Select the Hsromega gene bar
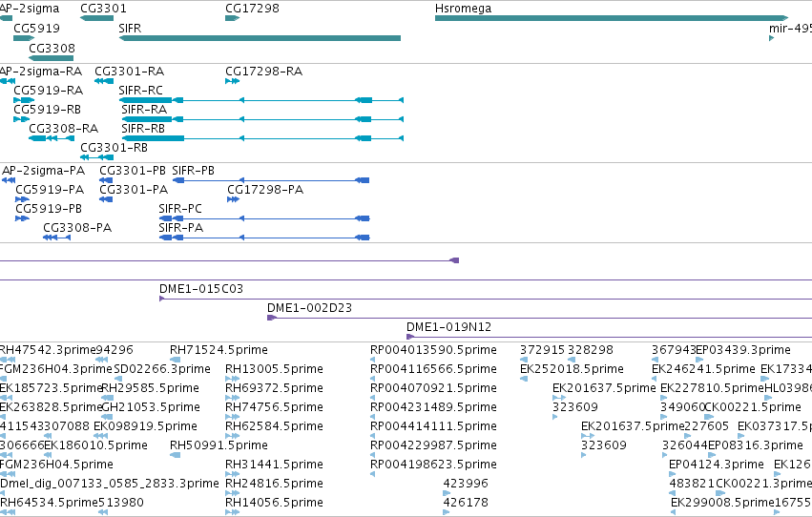 (x=612, y=18)
